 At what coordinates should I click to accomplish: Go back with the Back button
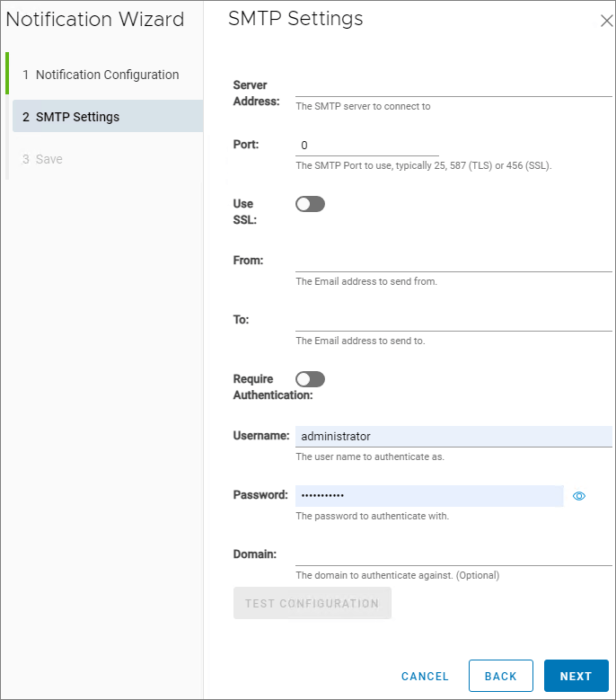click(500, 676)
